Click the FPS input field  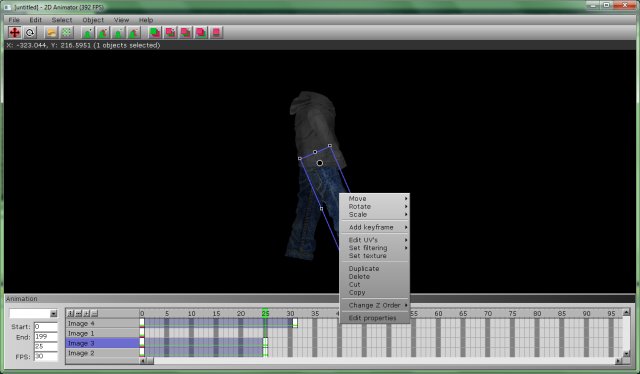(x=46, y=356)
